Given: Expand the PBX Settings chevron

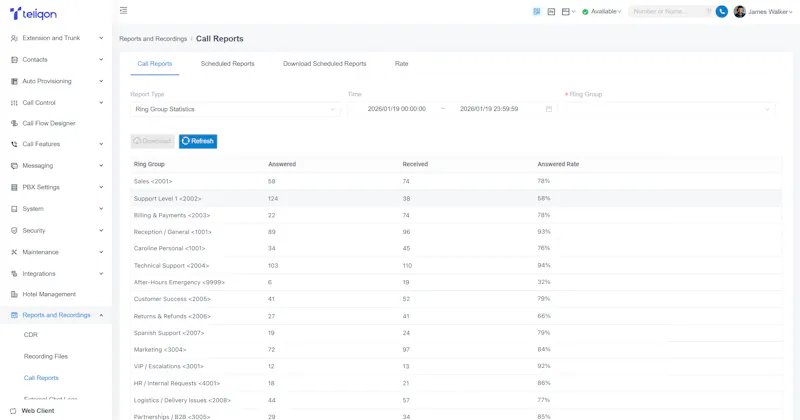Looking at the screenshot, I should pyautogui.click(x=101, y=187).
